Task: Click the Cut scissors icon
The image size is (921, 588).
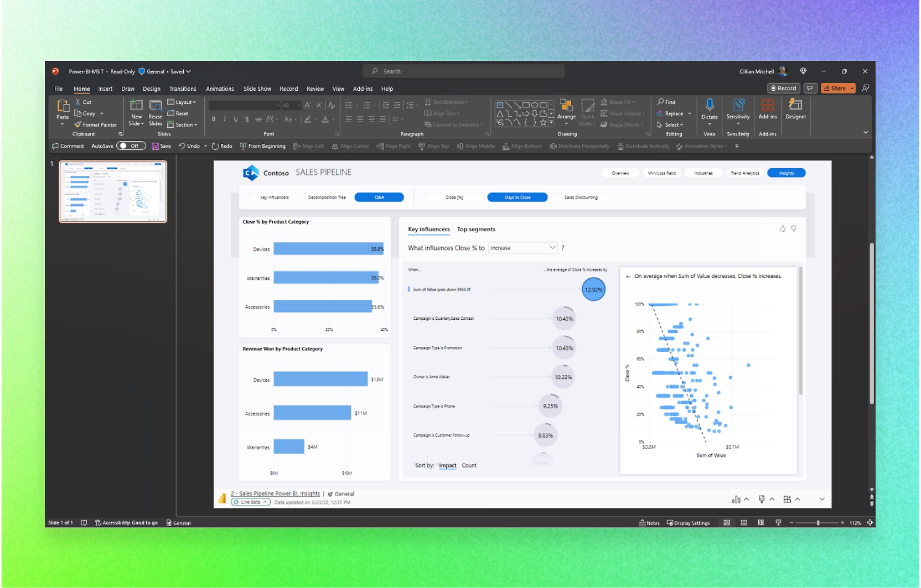Action: (x=78, y=102)
